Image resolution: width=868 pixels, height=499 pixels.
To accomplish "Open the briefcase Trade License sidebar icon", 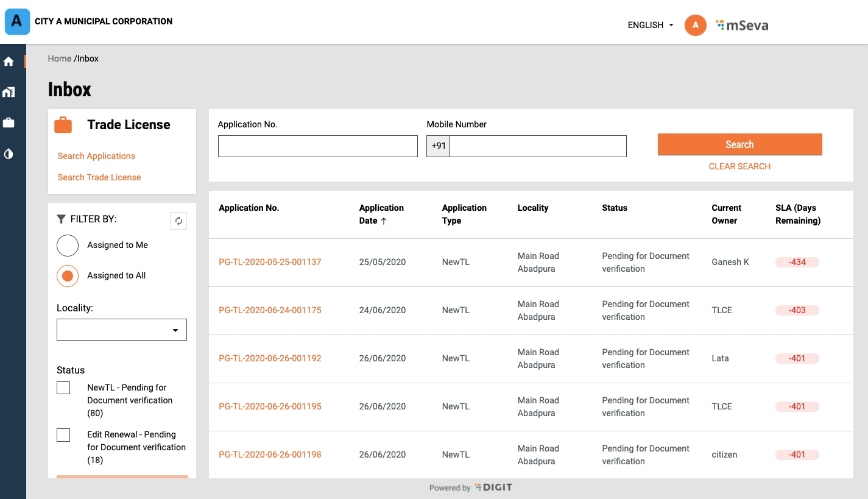I will click(9, 123).
